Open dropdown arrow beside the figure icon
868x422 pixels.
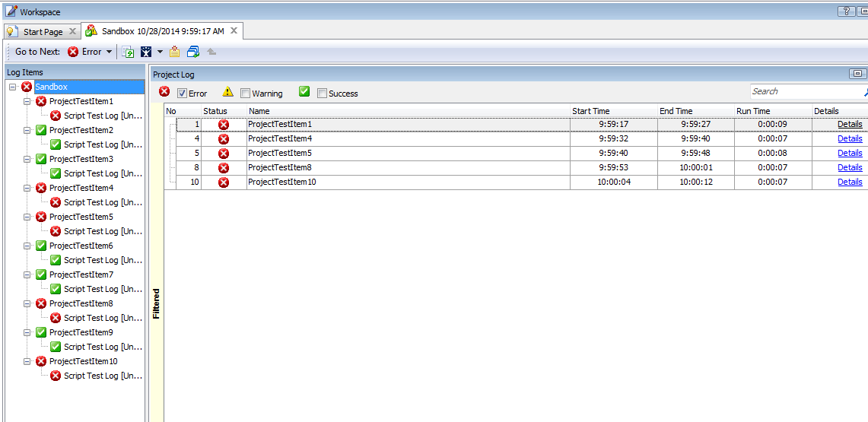point(160,52)
